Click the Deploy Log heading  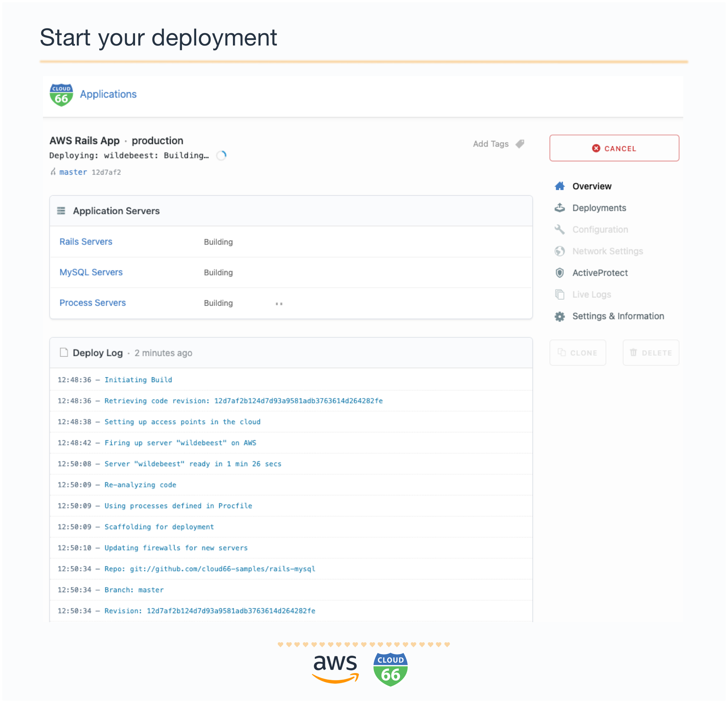pos(98,353)
